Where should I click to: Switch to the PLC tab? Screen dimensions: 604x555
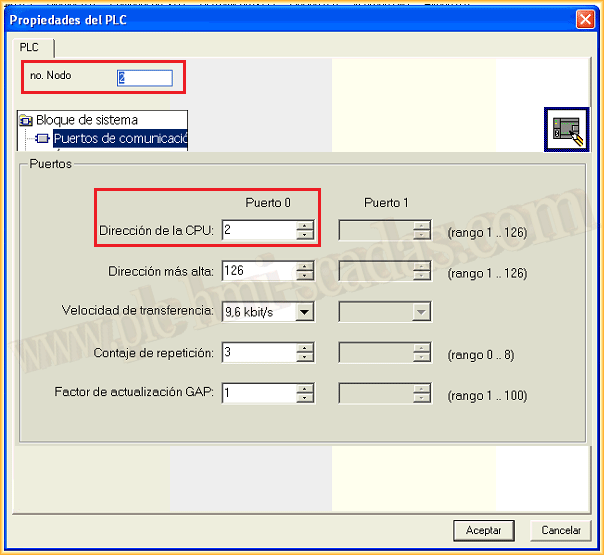click(x=29, y=47)
